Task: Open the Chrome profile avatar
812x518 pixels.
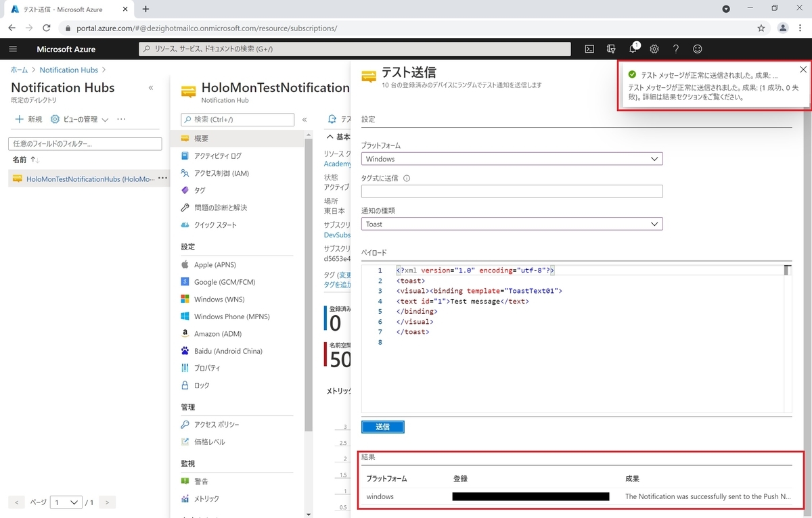Action: tap(783, 28)
